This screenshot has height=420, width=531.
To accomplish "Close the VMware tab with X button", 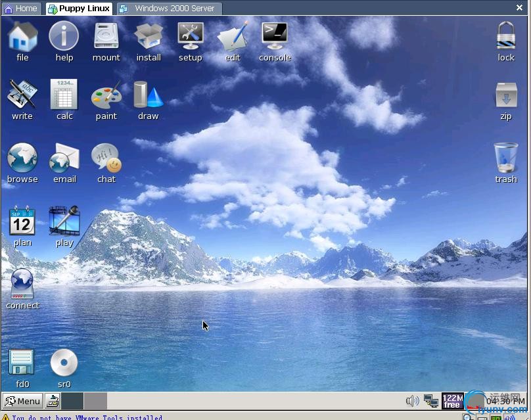I will coord(519,7).
